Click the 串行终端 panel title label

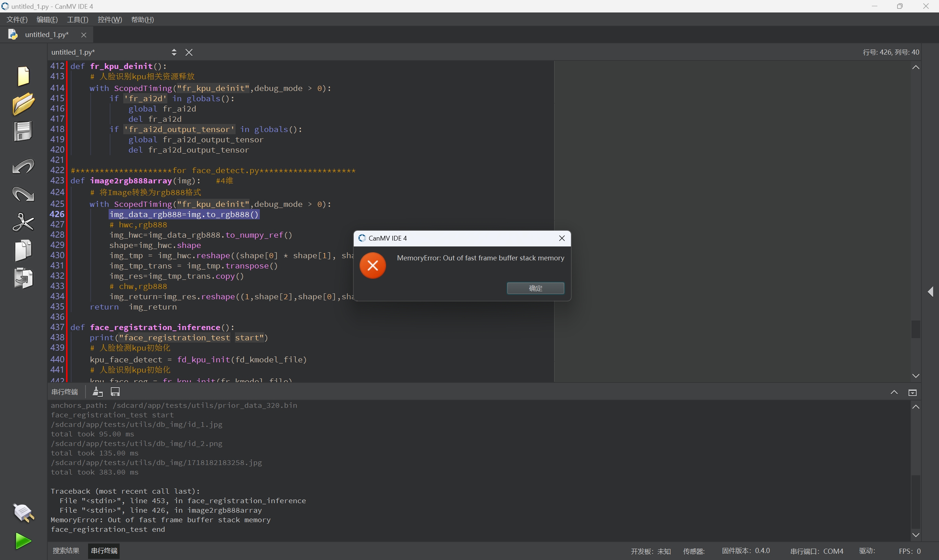(x=65, y=392)
